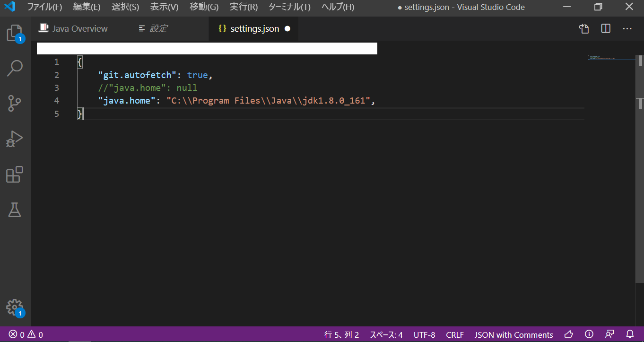The width and height of the screenshot is (644, 342).
Task: Click the minimap code preview
Action: [611, 58]
